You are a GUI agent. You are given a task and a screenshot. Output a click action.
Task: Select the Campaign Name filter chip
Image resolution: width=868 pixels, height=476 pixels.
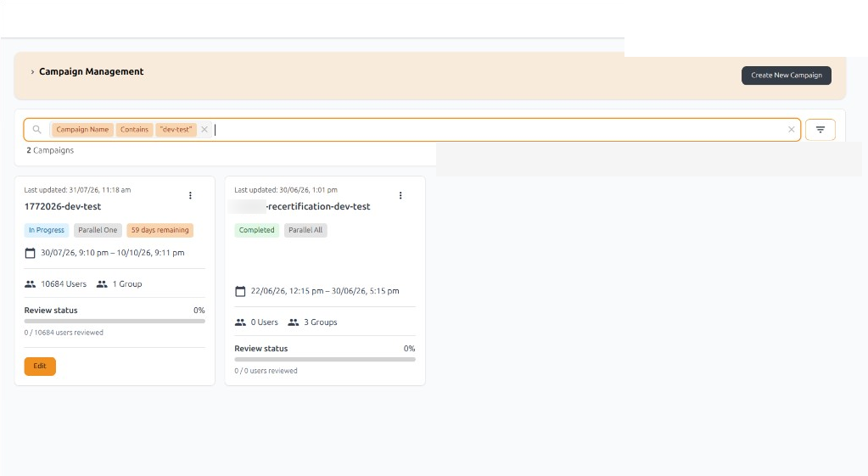coord(82,130)
